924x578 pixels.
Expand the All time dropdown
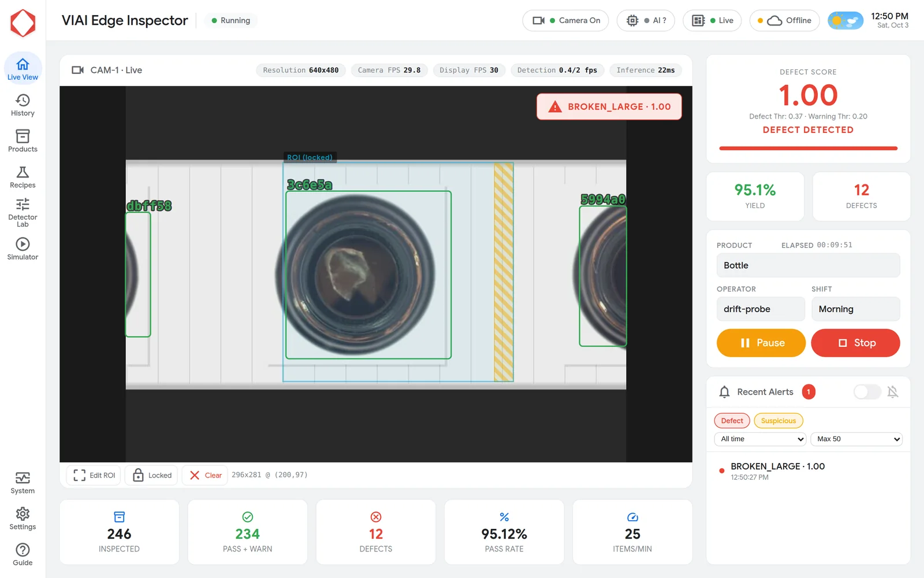[x=761, y=439]
